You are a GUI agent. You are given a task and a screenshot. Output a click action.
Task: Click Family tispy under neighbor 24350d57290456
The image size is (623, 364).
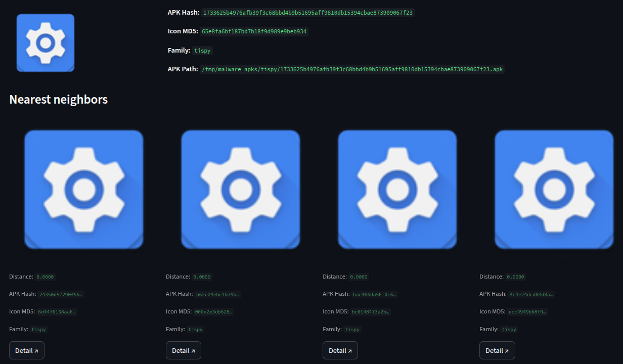[x=38, y=330]
